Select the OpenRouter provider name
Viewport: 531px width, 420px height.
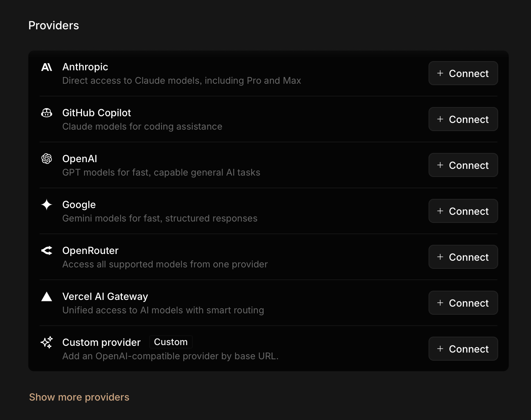(x=90, y=251)
